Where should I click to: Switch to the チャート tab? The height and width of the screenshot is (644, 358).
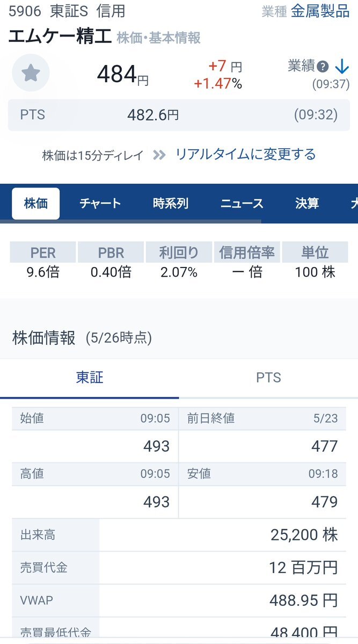pos(100,204)
